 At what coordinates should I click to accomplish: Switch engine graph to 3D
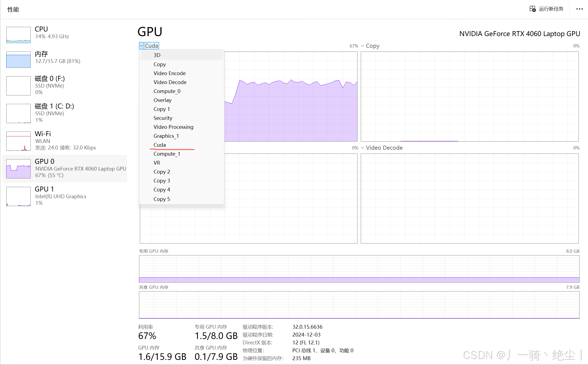157,55
